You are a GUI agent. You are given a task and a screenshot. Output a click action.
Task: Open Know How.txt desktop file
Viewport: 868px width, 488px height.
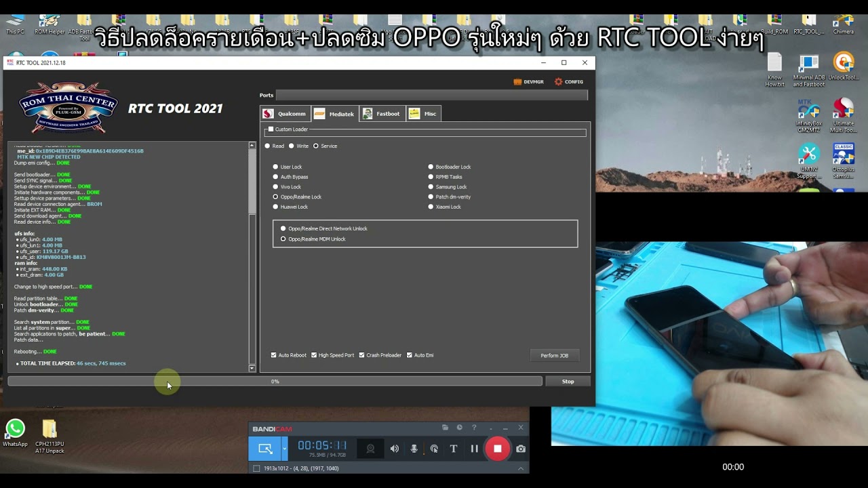(775, 70)
